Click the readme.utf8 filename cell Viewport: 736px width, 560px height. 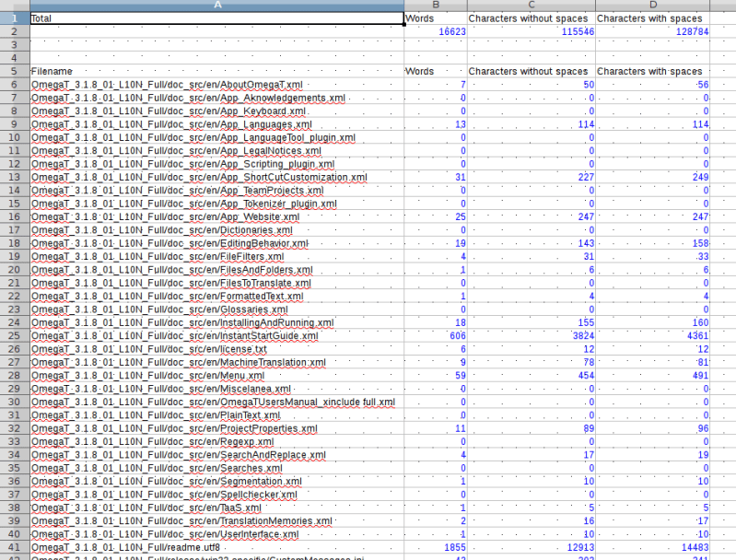216,547
